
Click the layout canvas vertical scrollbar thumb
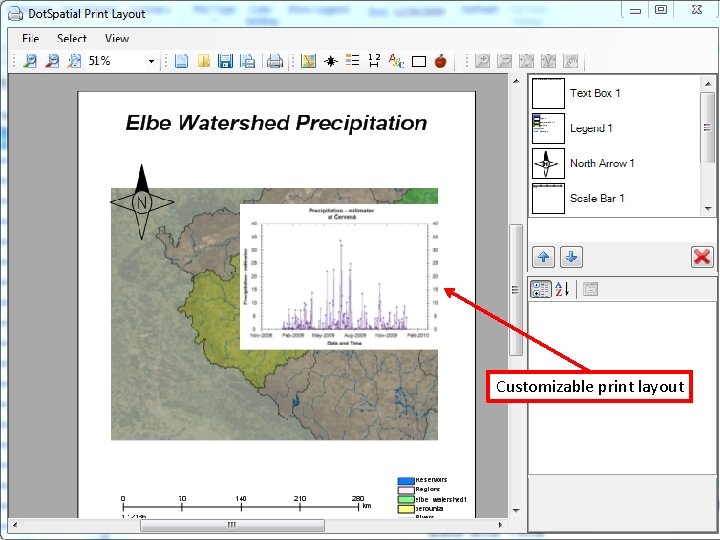516,290
